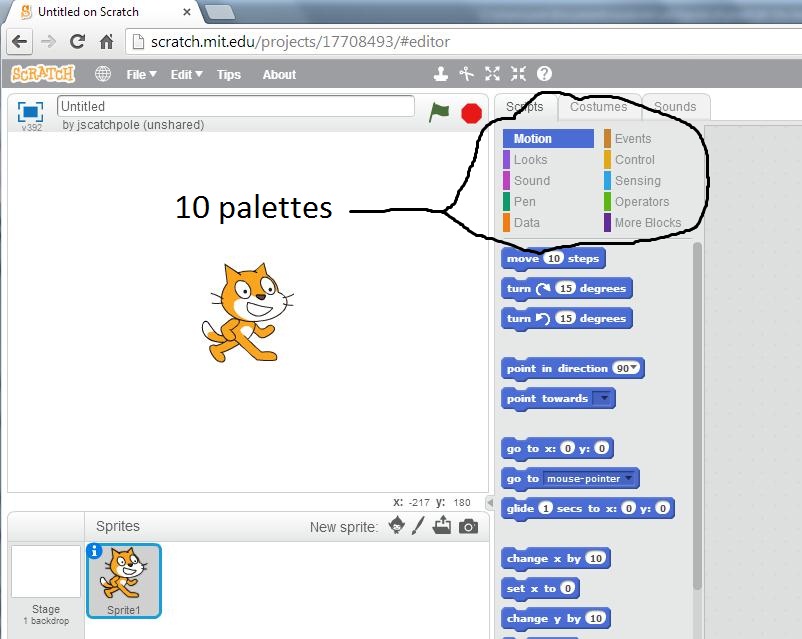
Task: Upload sprite from file icon
Action: tap(442, 525)
